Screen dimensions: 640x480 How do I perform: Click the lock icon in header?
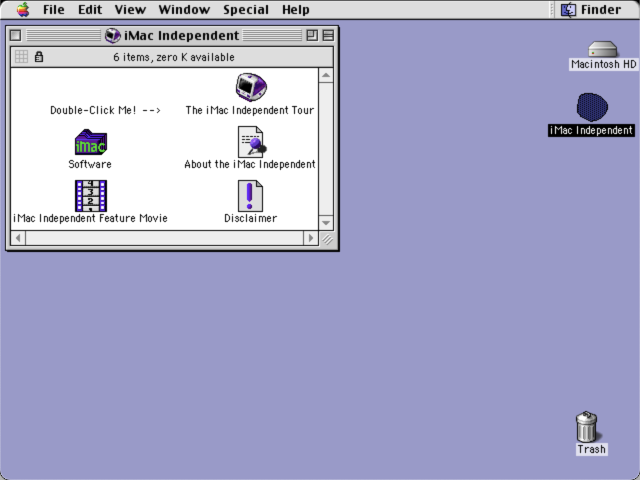(x=39, y=57)
